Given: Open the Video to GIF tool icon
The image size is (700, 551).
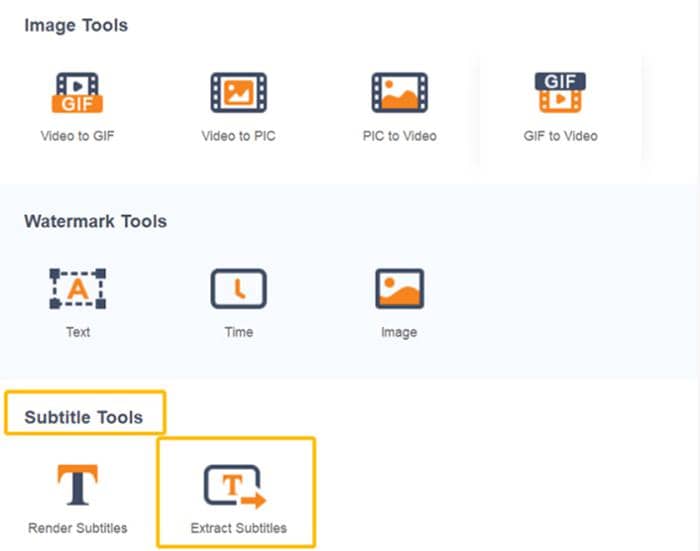Looking at the screenshot, I should (x=77, y=93).
